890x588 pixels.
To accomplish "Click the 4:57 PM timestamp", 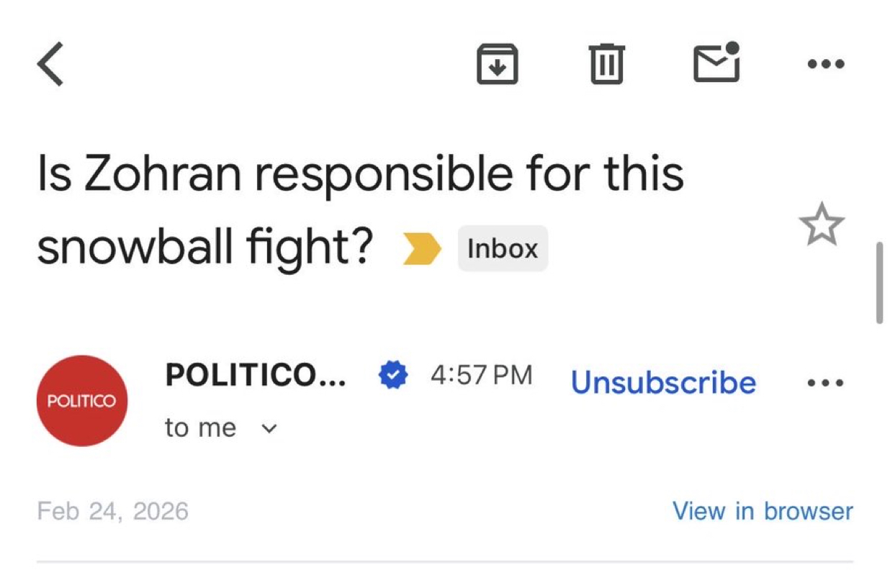I will 481,375.
